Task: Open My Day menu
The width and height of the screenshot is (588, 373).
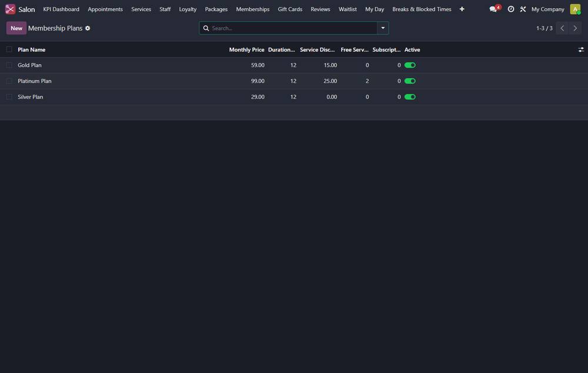Action: tap(374, 9)
